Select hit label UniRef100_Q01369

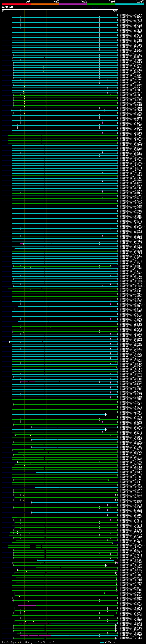pyautogui.click(x=131, y=276)
